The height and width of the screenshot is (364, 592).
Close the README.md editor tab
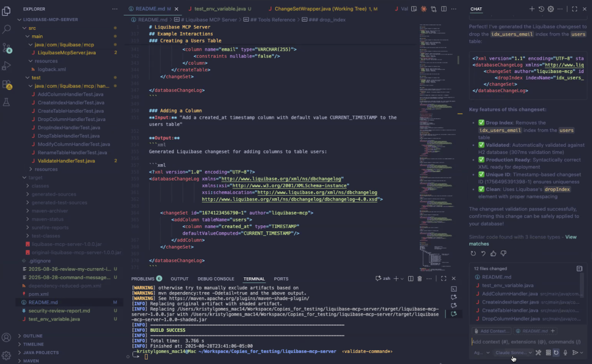[x=176, y=9]
